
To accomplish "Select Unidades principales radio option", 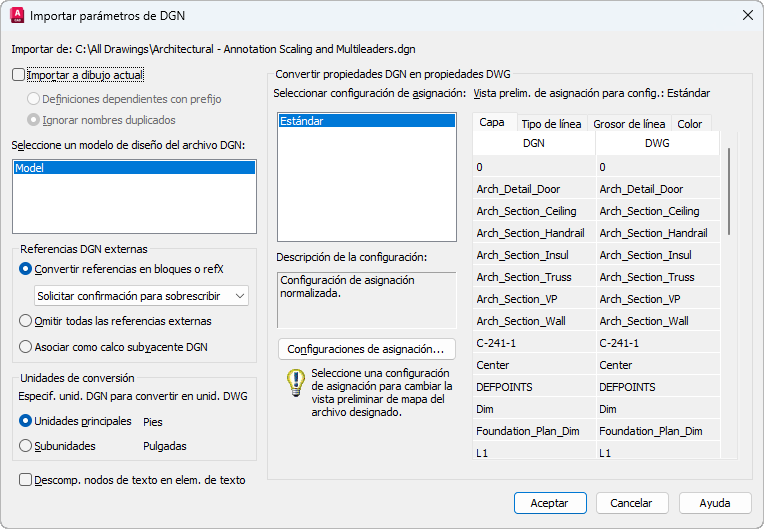I will 26,422.
